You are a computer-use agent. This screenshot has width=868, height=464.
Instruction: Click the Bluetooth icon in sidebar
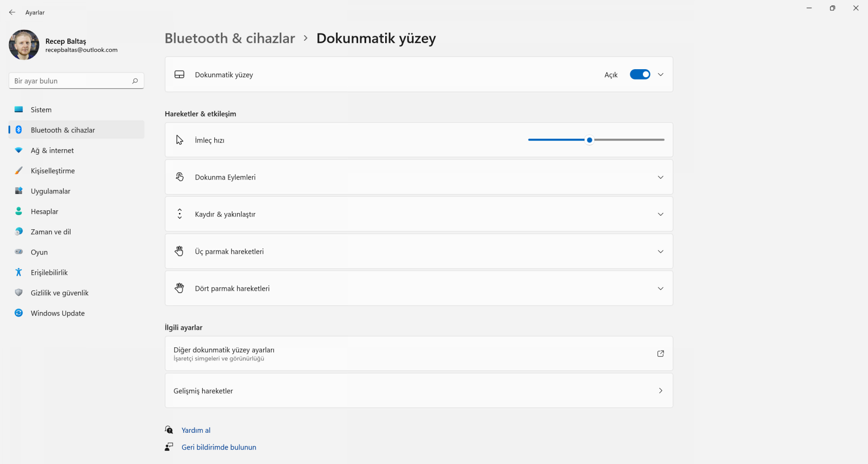[x=19, y=130]
